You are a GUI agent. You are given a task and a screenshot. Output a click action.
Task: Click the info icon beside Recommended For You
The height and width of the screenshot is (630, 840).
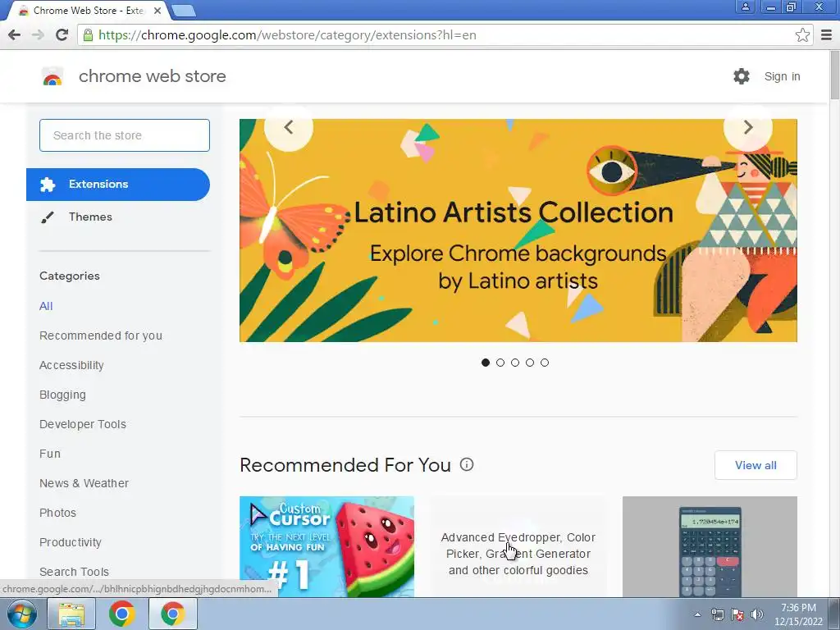coord(467,464)
